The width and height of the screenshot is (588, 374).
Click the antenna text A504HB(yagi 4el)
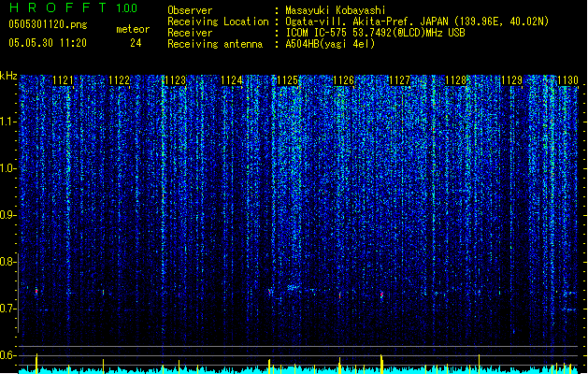pyautogui.click(x=330, y=44)
